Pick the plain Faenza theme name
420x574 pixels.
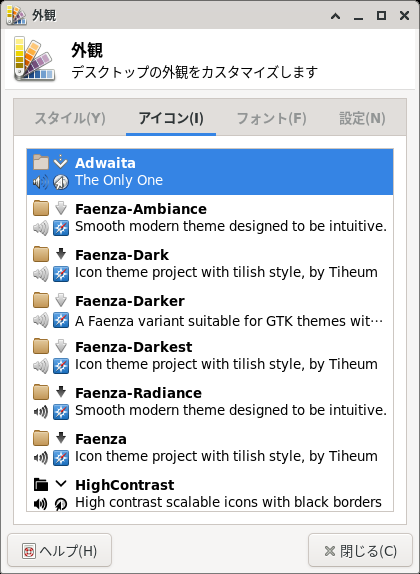[x=101, y=439]
